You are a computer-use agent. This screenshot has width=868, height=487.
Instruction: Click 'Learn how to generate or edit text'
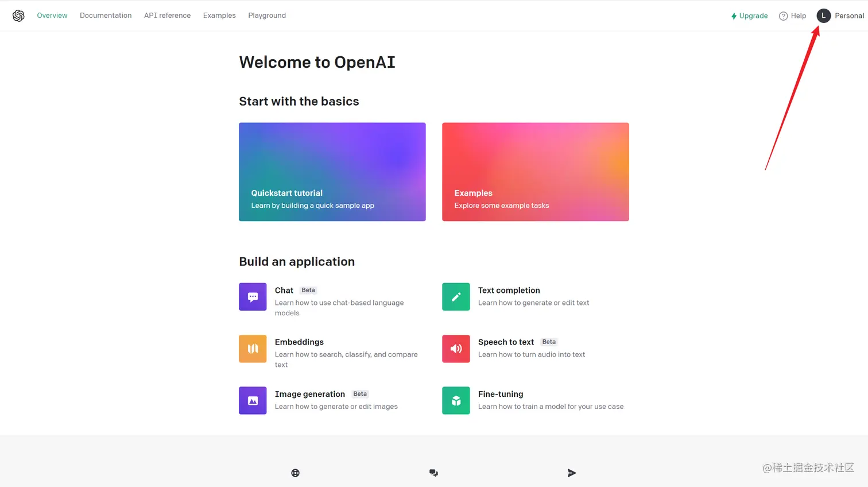534,303
